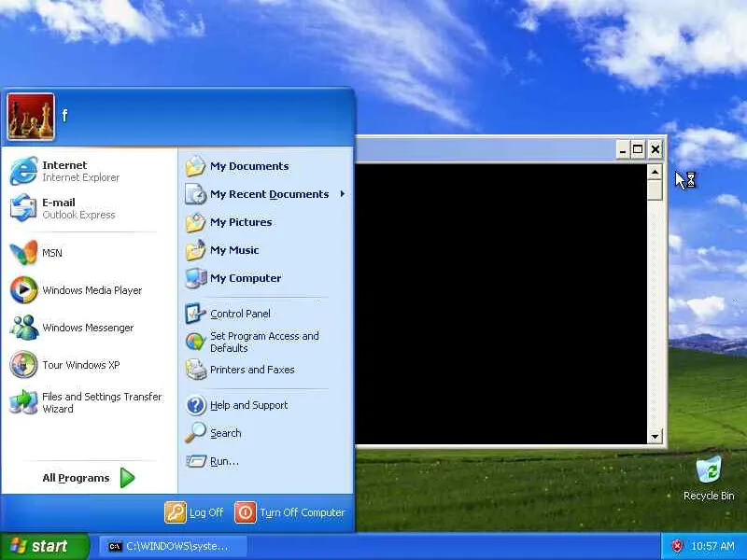
Task: Choose the Internet menu entry text
Action: 64,165
